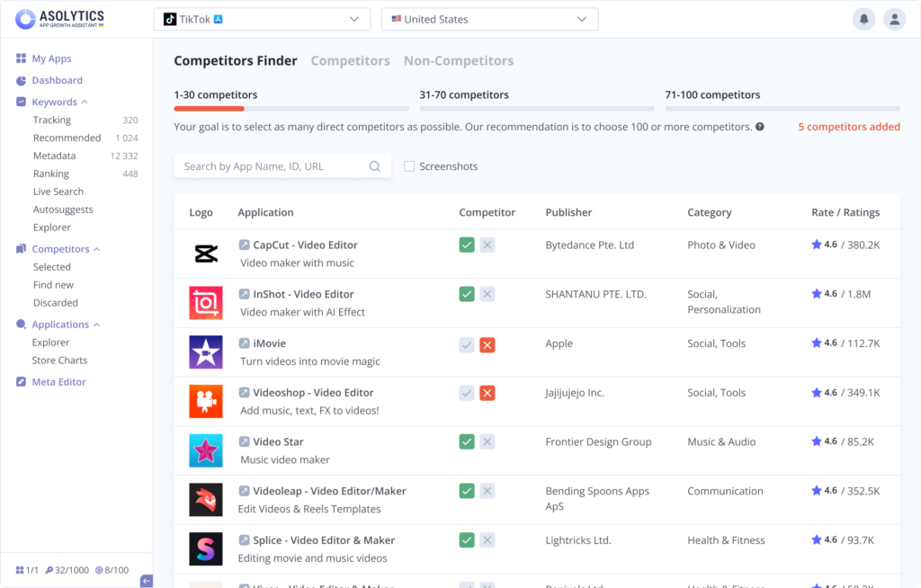Click the iMovie app logo

[206, 352]
